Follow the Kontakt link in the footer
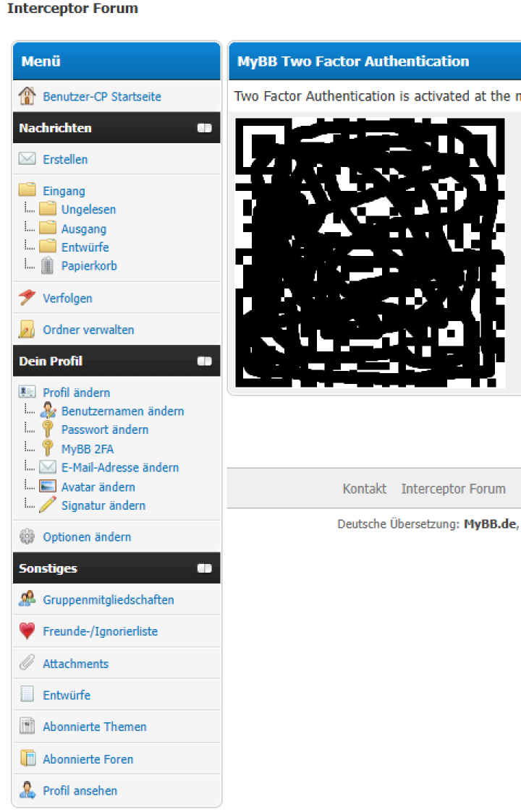 click(x=365, y=488)
